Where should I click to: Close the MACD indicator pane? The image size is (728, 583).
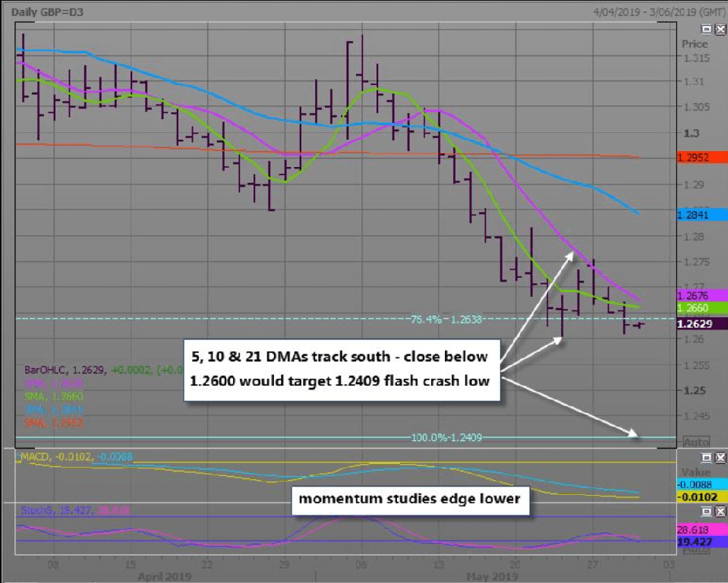[720, 458]
